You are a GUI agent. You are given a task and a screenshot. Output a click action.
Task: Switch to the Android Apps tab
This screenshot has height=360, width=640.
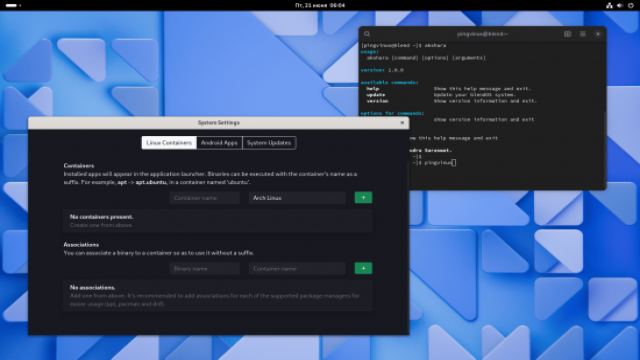coord(219,143)
